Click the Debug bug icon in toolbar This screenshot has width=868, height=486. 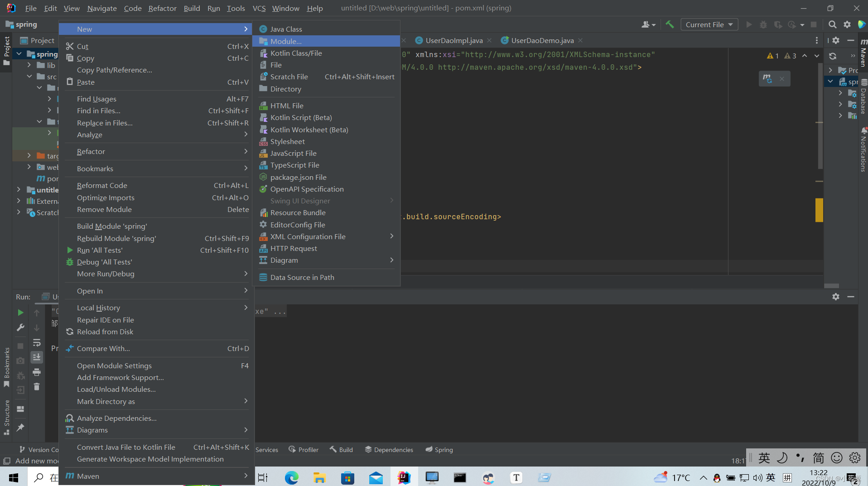763,24
